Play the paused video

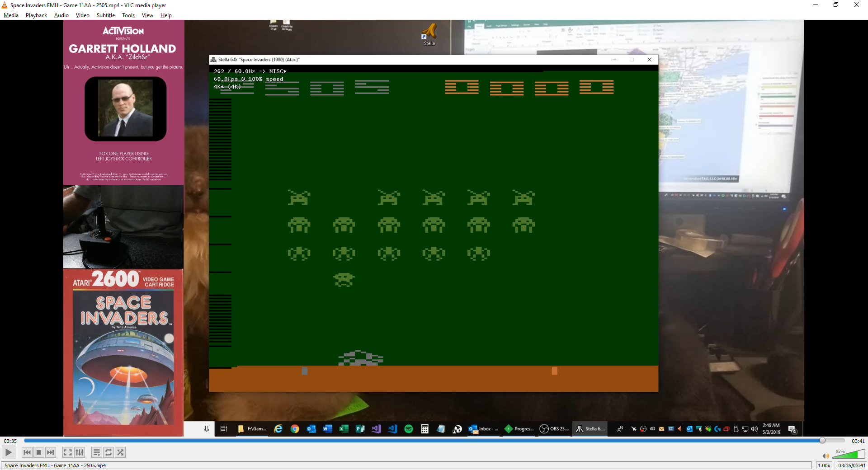9,452
